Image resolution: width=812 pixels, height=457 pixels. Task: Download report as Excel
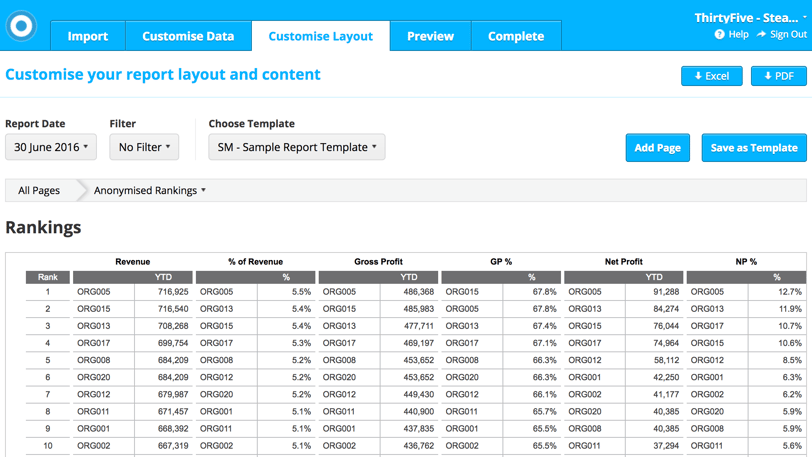[712, 76]
